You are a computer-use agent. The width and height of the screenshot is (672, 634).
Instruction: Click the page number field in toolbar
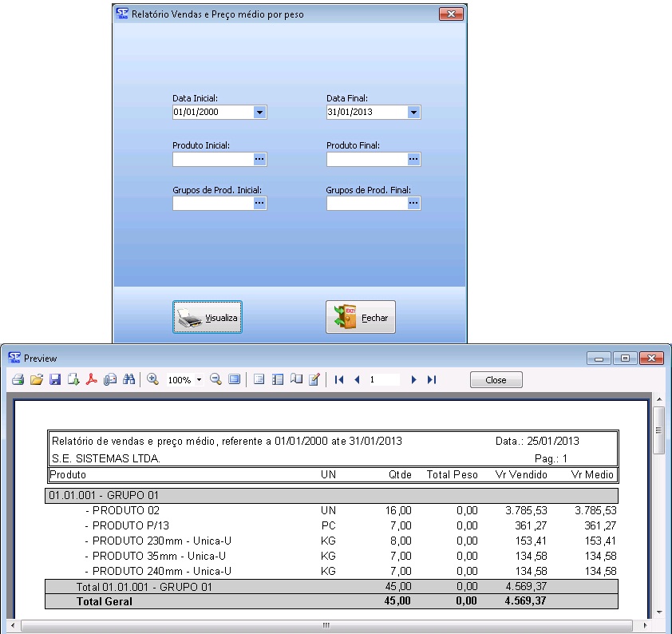383,380
